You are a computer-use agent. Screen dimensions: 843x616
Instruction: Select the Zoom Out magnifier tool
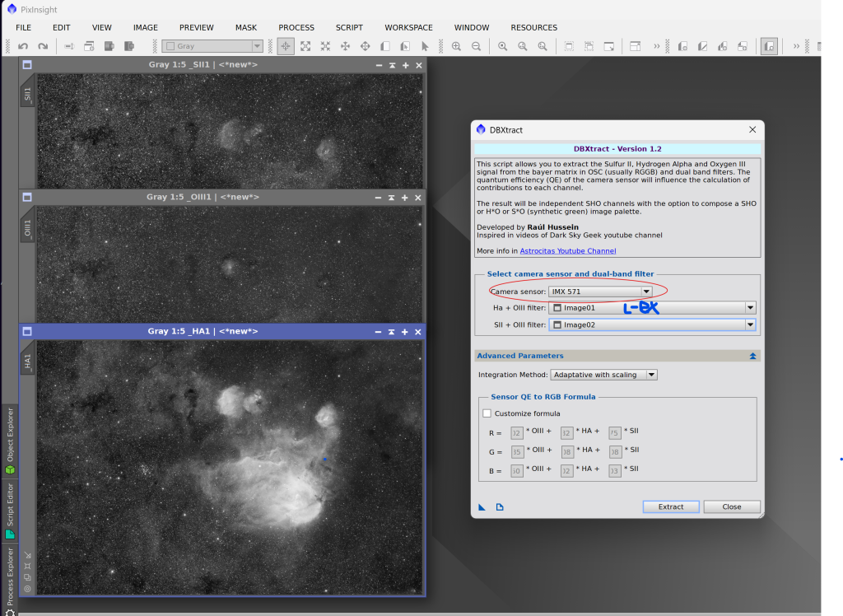click(476, 47)
